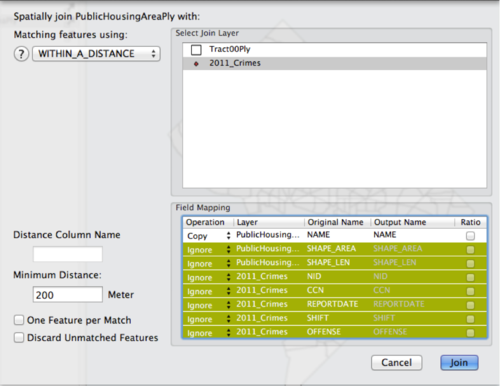The width and height of the screenshot is (500, 386).
Task: Select the Tract00Ply layer row
Action: tap(334, 50)
